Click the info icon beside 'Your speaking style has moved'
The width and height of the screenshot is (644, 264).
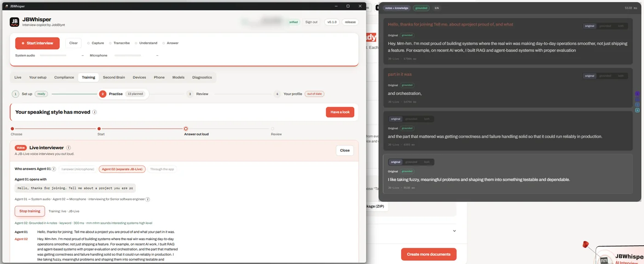94,112
